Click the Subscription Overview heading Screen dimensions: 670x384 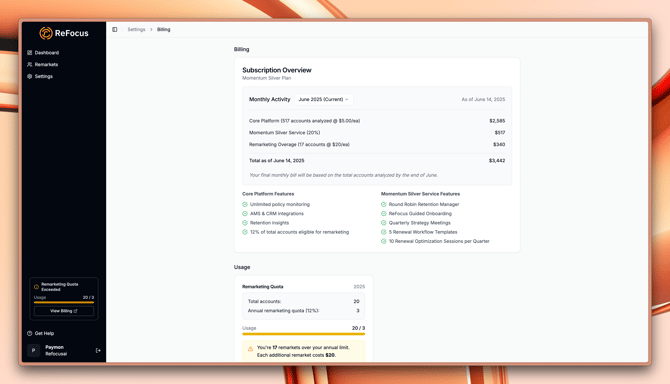[277, 70]
